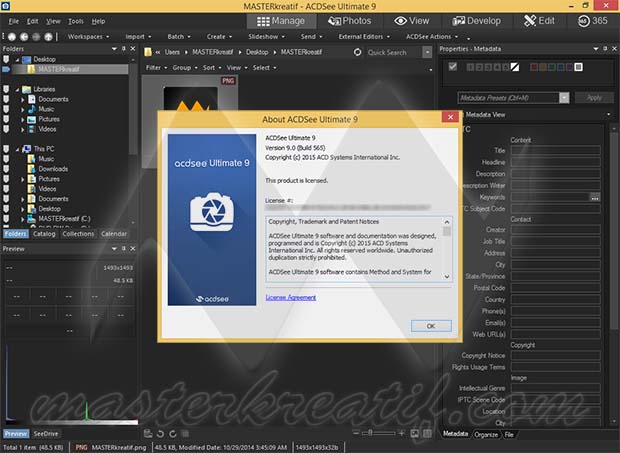Toggle Easy-Select marker beside MASTERkreatif folder
The height and width of the screenshot is (453, 620).
tap(6, 69)
